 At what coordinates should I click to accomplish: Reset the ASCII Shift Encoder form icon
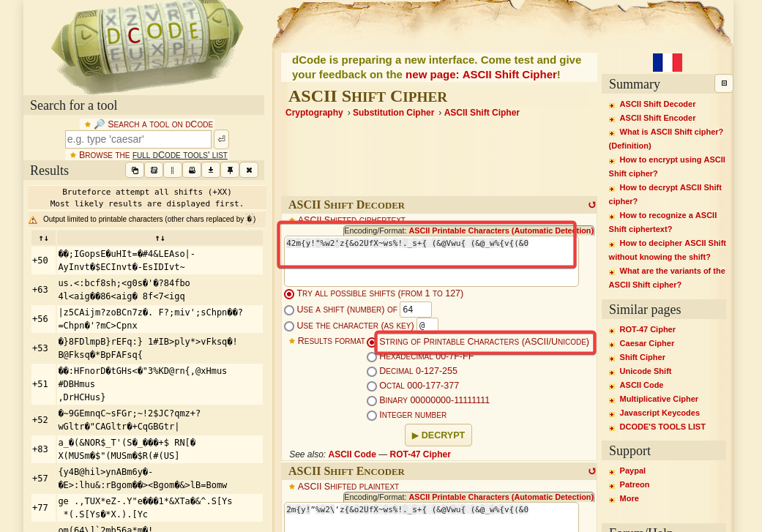tap(591, 471)
